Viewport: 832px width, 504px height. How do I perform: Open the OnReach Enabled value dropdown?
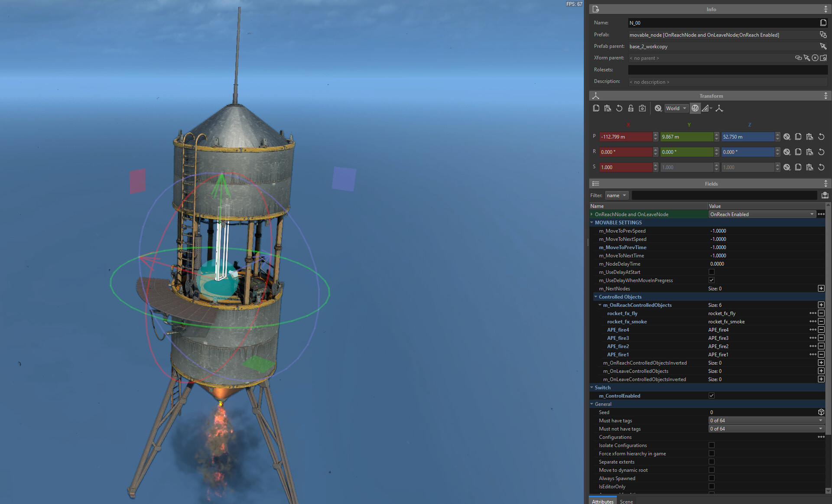[x=762, y=214]
